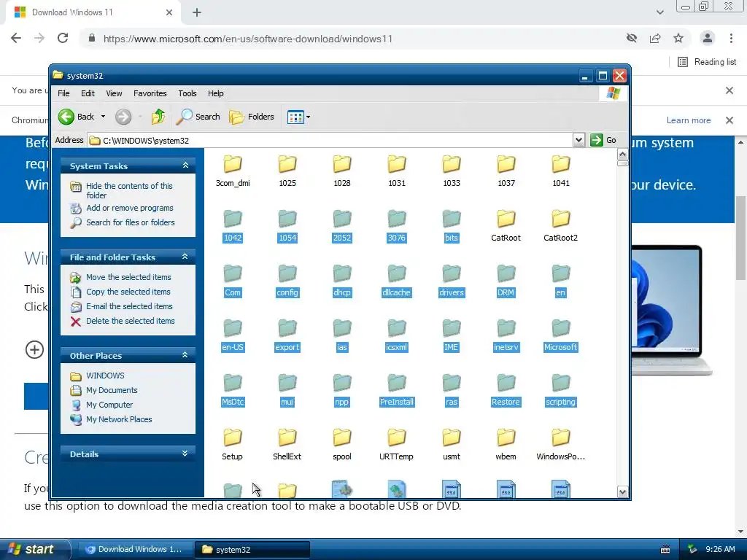Image resolution: width=747 pixels, height=560 pixels.
Task: Click Explorer scrollbar down arrow
Action: click(x=622, y=492)
